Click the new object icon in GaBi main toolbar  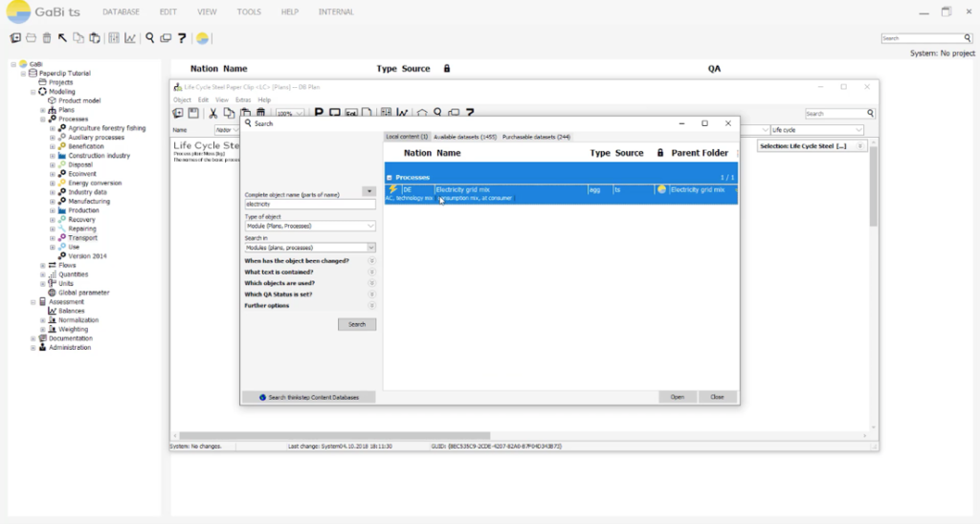(x=15, y=38)
